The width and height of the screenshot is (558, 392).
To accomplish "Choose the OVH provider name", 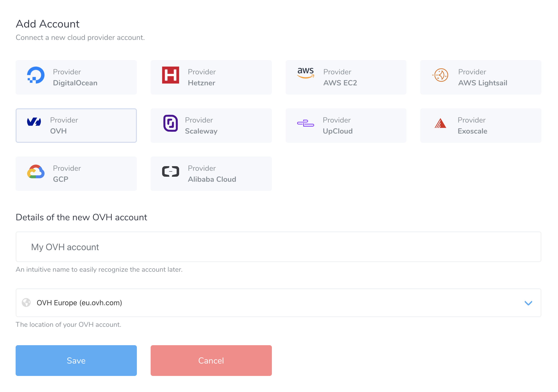I will tap(58, 131).
